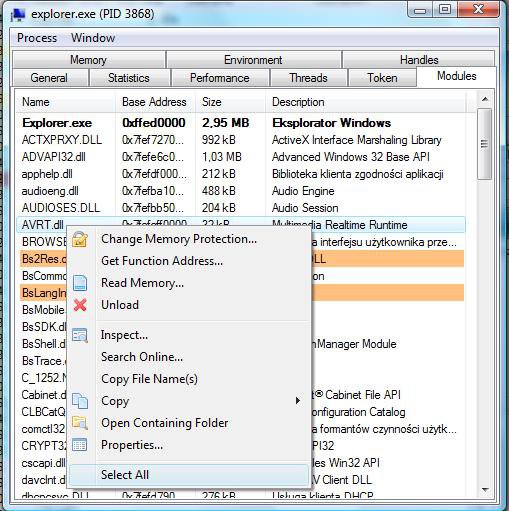Screen dimensions: 509x511
Task: Click the magnifier icon beside Inspect
Action: [80, 335]
